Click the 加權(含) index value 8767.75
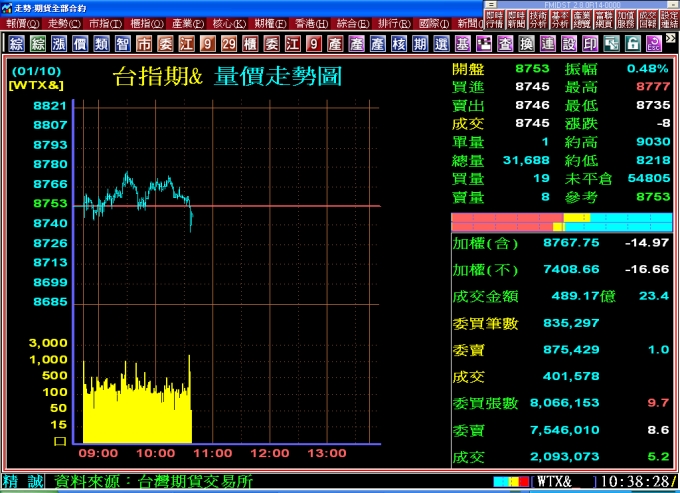This screenshot has height=493, width=680. point(571,243)
